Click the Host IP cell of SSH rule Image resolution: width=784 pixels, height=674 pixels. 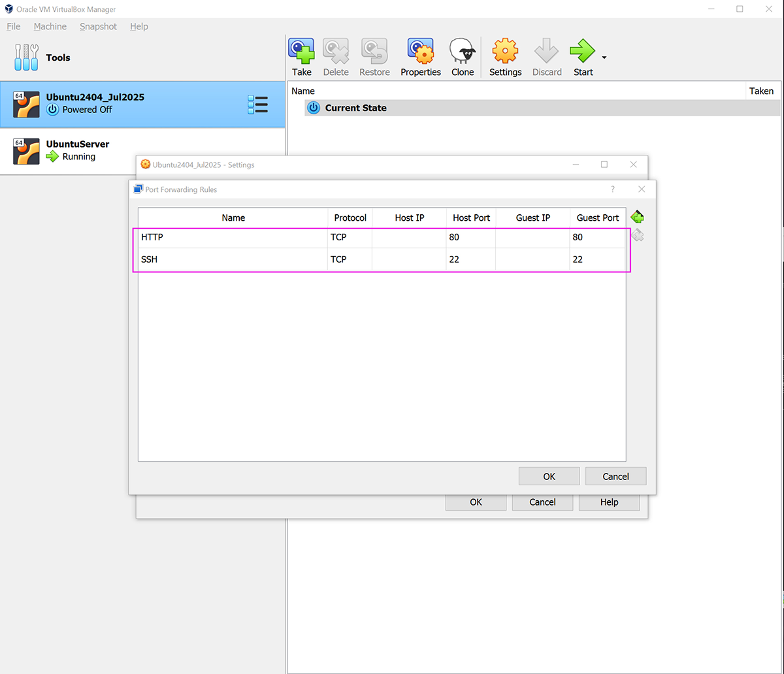409,259
